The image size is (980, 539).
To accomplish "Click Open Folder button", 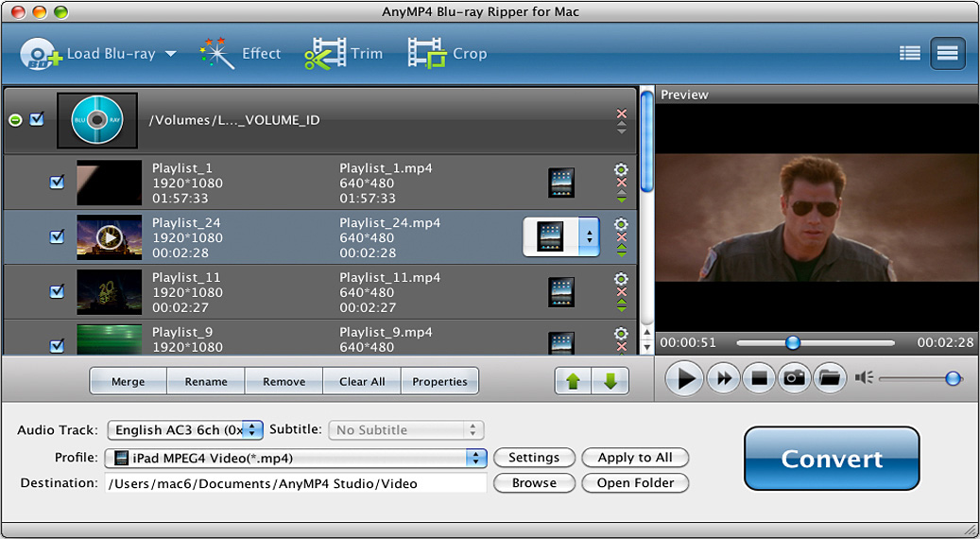I will tap(635, 482).
